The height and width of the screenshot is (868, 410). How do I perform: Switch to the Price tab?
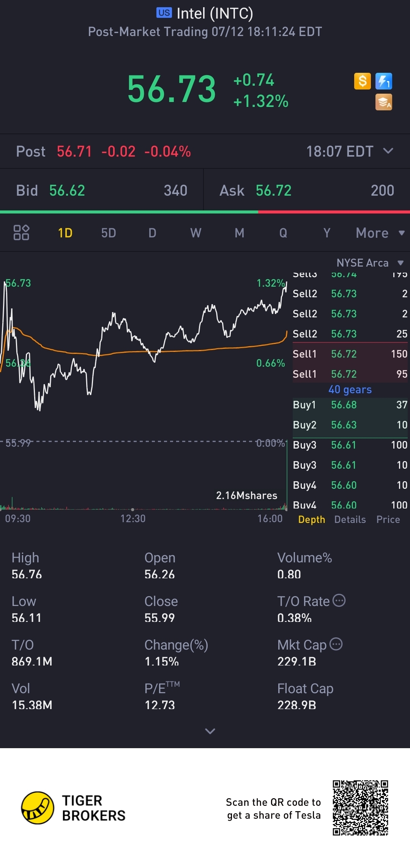388,520
